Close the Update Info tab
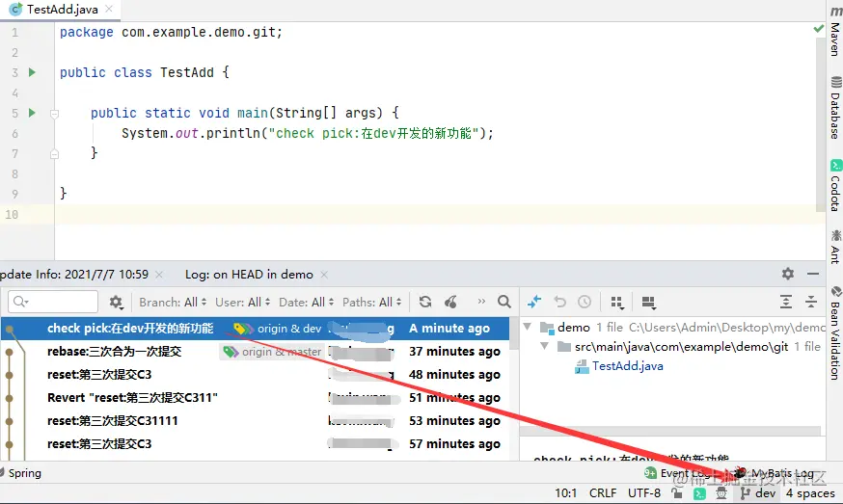Viewport: 843px width, 504px height. (x=159, y=275)
